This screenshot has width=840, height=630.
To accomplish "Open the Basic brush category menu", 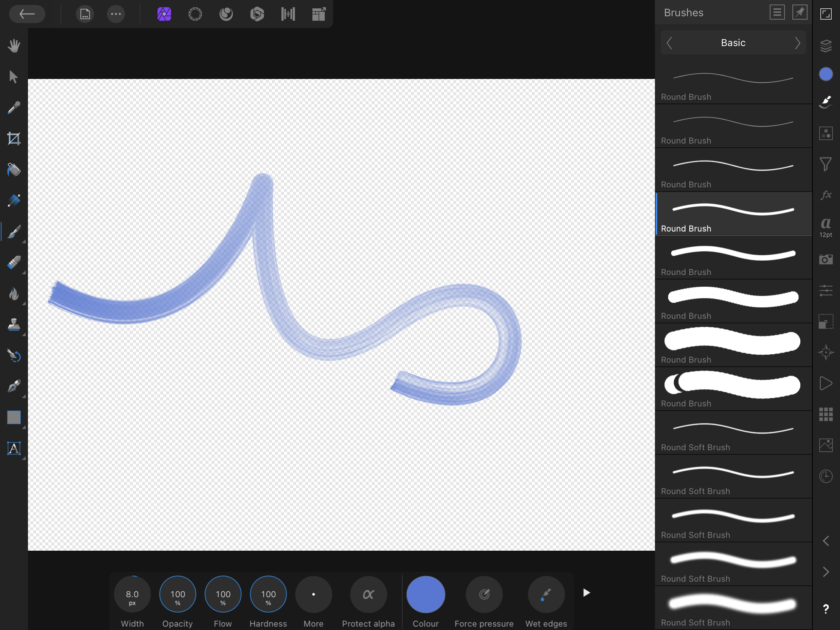I will coord(733,43).
